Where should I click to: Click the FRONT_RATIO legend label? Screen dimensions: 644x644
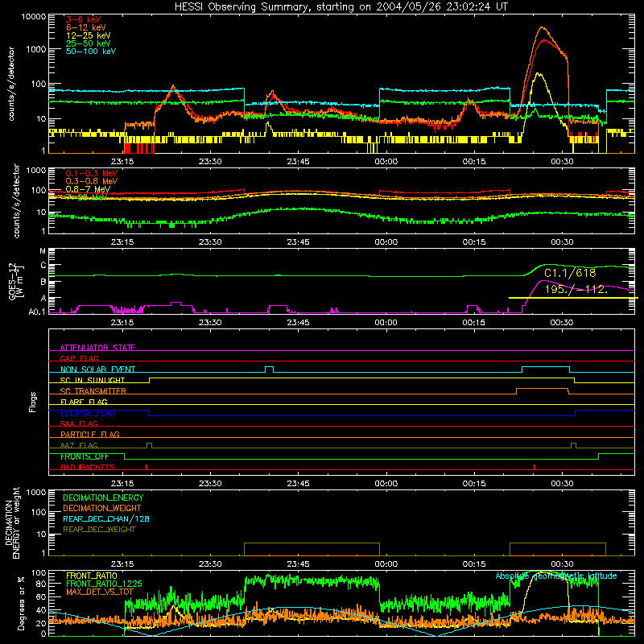click(x=92, y=576)
